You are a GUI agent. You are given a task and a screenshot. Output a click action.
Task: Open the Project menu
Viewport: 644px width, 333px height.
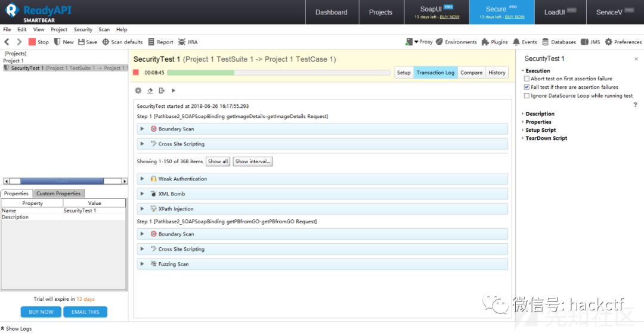59,30
